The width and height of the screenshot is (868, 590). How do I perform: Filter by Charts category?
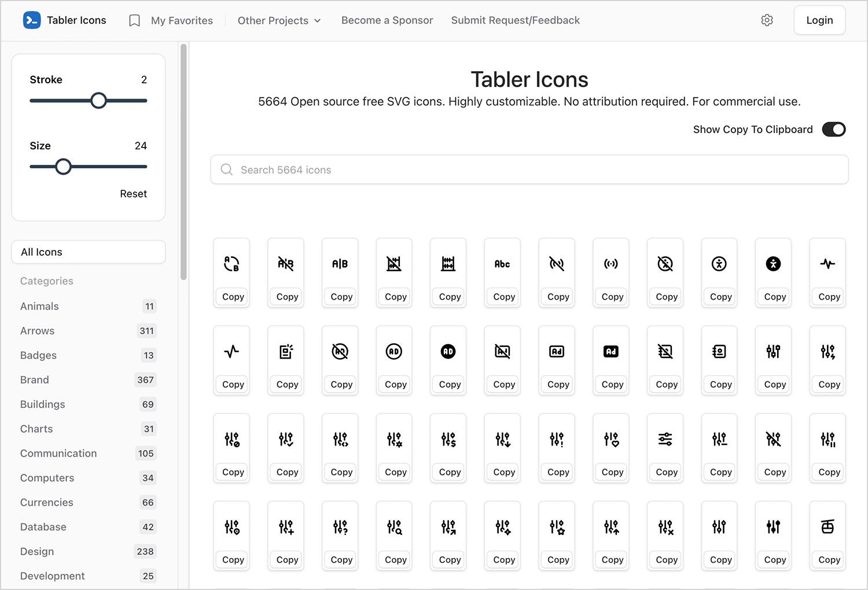89,429
